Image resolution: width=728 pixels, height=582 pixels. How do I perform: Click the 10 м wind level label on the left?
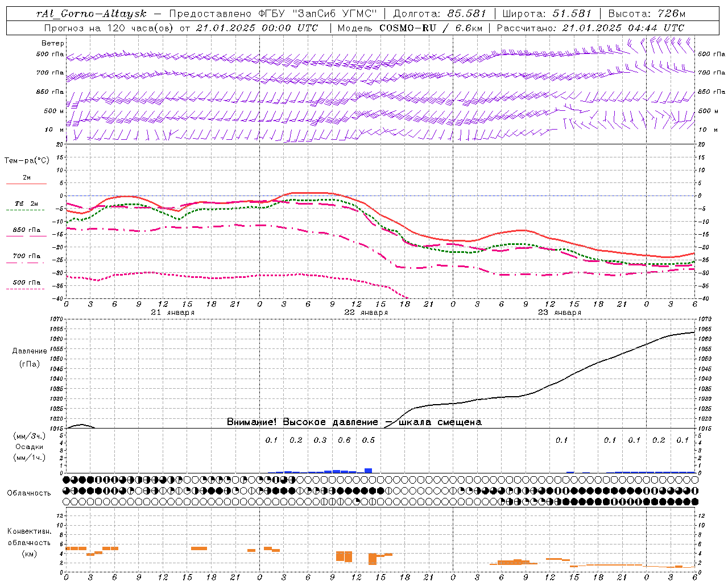(x=55, y=130)
